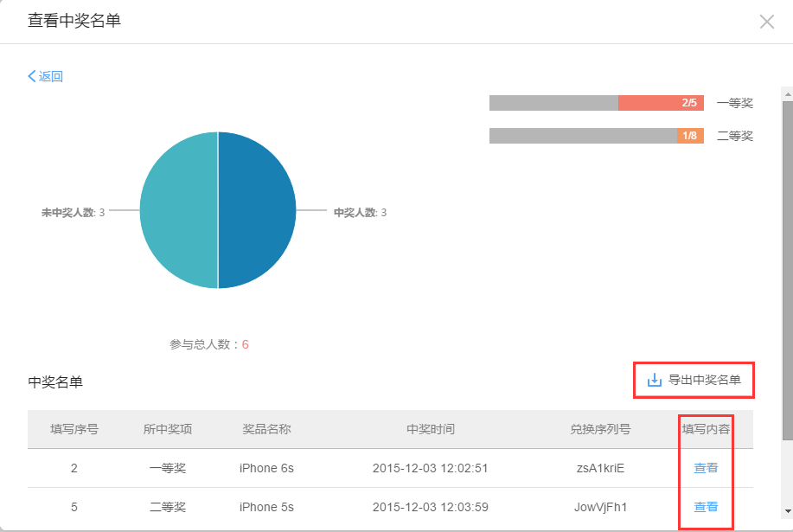Select the dark blue 中奖人数 pie slice
Viewport: 793px width, 532px height.
257,210
